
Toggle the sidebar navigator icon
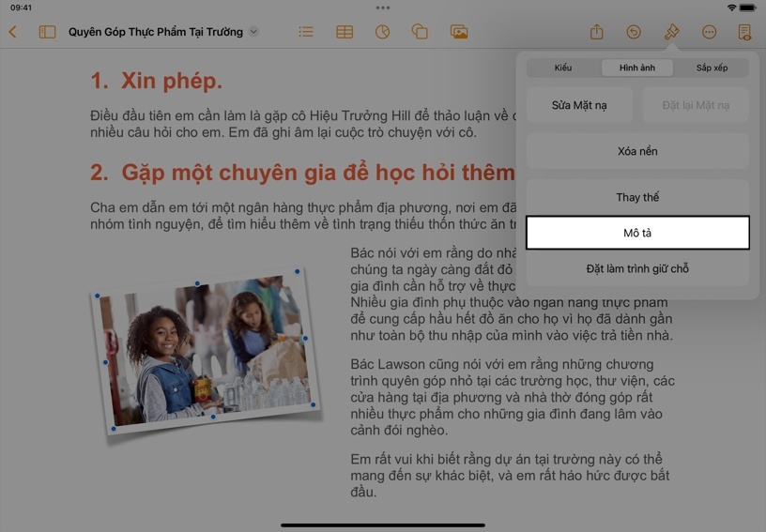47,32
